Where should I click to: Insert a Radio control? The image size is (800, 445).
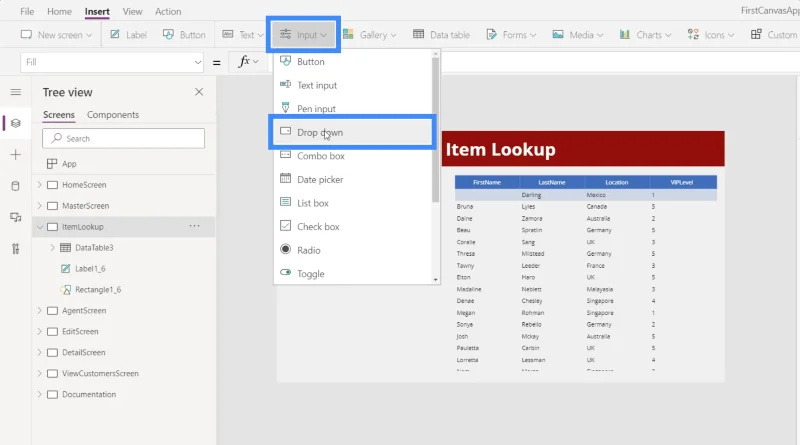[353, 250]
